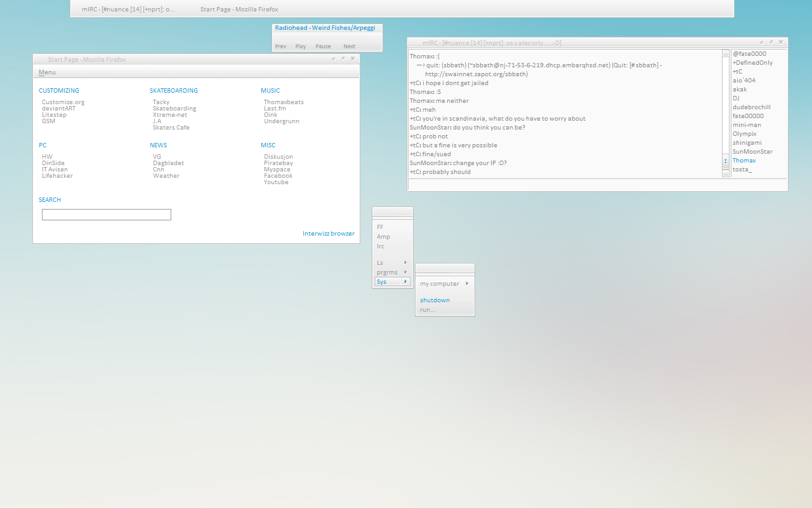Select mini-man in the nick list
812x508 pixels.
[x=747, y=125]
